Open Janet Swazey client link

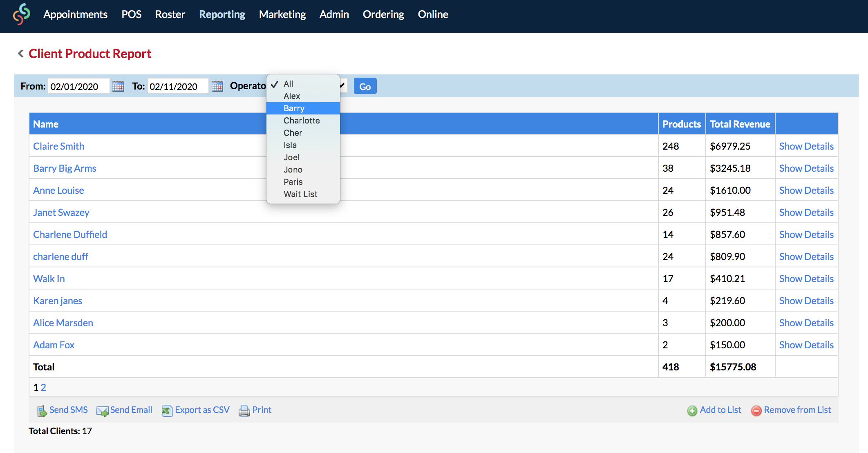click(61, 213)
